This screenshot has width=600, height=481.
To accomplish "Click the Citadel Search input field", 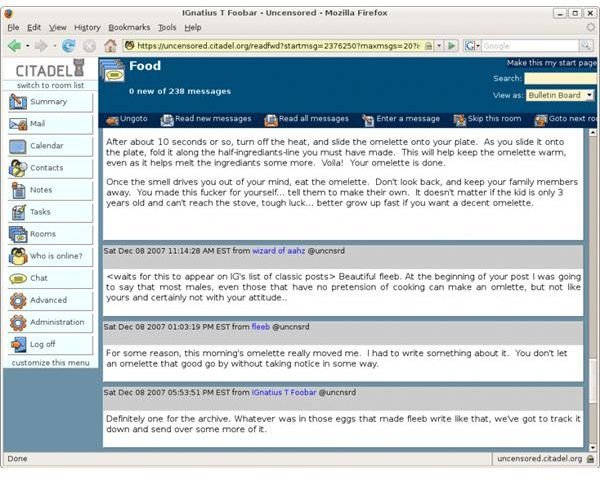I will click(560, 78).
